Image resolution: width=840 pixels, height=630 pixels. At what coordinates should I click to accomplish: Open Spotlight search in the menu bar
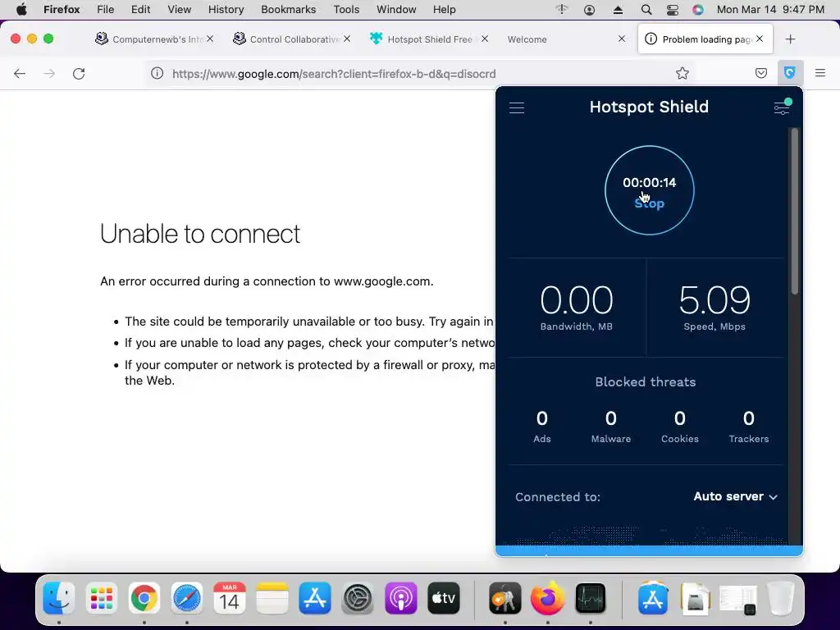point(646,10)
